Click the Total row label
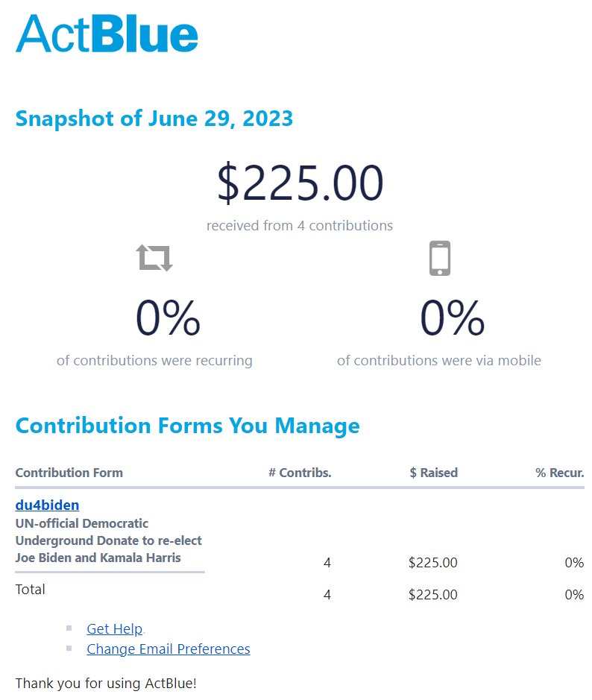Screen dimensions: 592x700 click(x=31, y=589)
